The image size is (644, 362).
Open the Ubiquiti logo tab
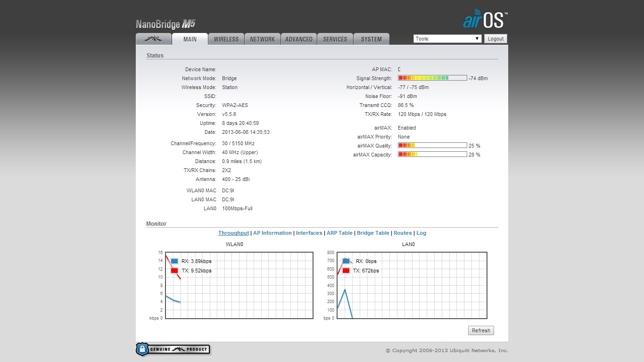(153, 39)
